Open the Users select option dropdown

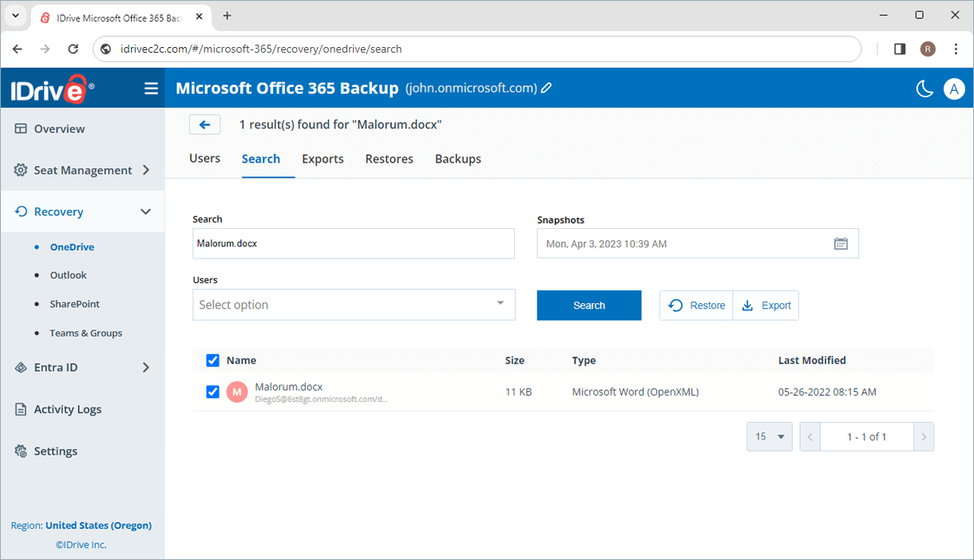[354, 305]
